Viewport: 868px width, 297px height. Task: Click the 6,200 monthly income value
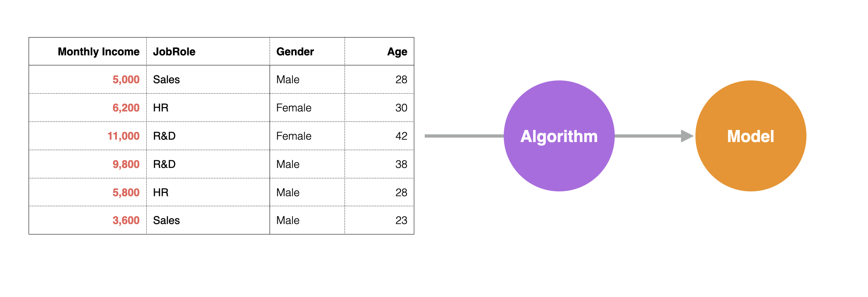(126, 108)
